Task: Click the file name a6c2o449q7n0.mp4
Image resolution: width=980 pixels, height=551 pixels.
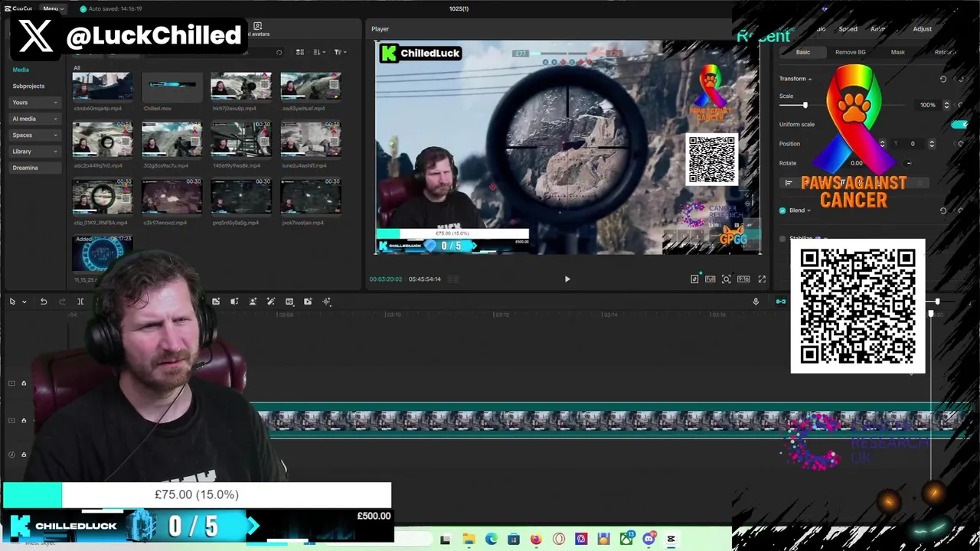Action: [x=98, y=165]
